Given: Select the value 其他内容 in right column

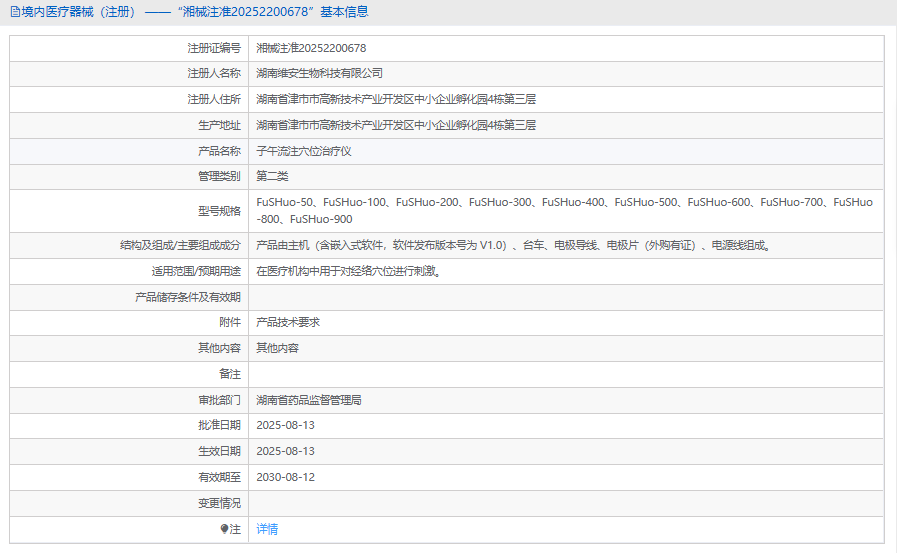Looking at the screenshot, I should tap(277, 348).
